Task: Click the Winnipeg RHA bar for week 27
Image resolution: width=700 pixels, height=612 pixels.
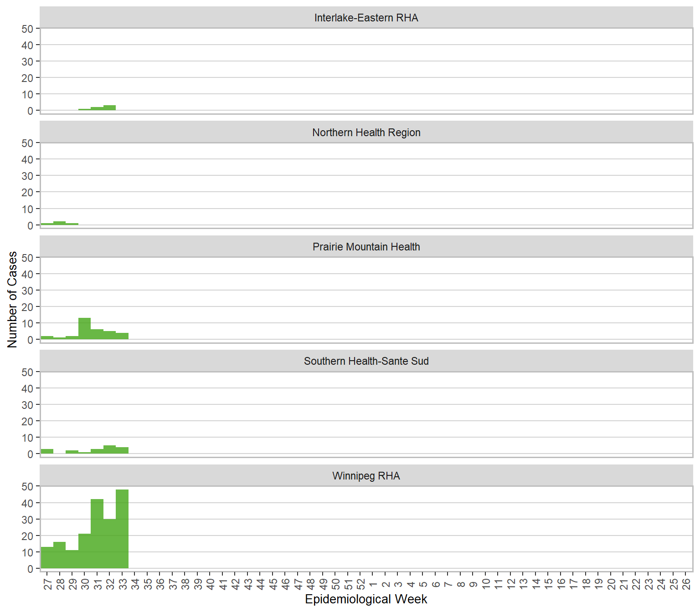Action: pyautogui.click(x=47, y=558)
